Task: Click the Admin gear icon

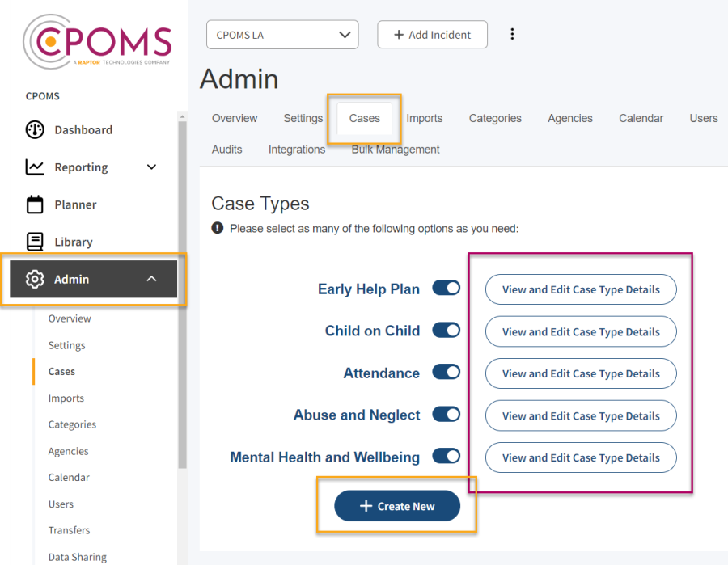Action: pos(35,279)
